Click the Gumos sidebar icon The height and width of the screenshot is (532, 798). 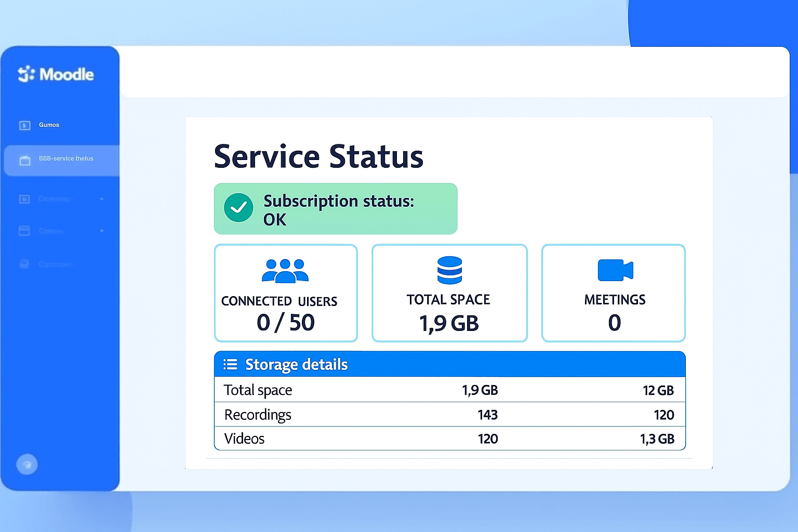click(24, 125)
